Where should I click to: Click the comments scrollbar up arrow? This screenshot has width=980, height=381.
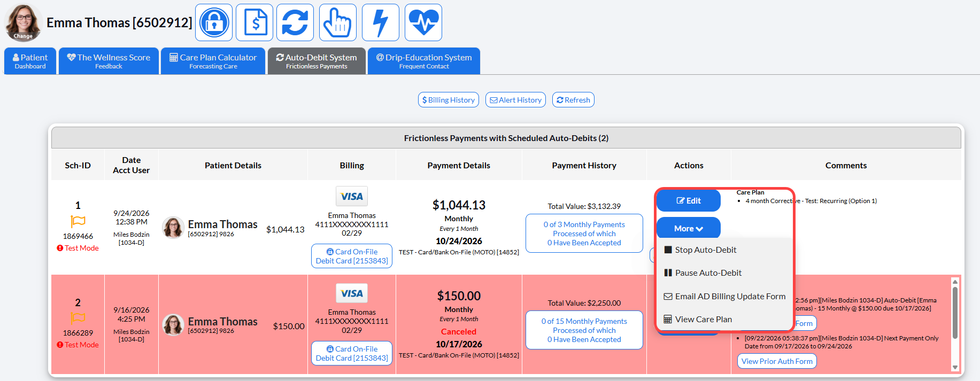coord(955,282)
